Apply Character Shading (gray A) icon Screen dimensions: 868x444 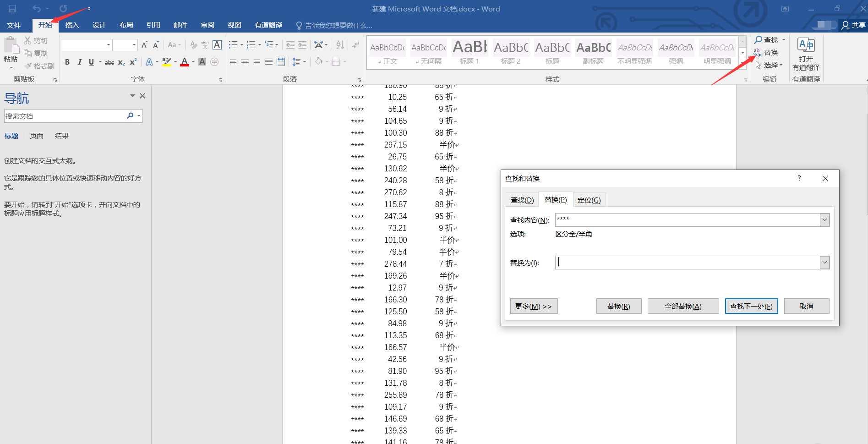[x=202, y=62]
